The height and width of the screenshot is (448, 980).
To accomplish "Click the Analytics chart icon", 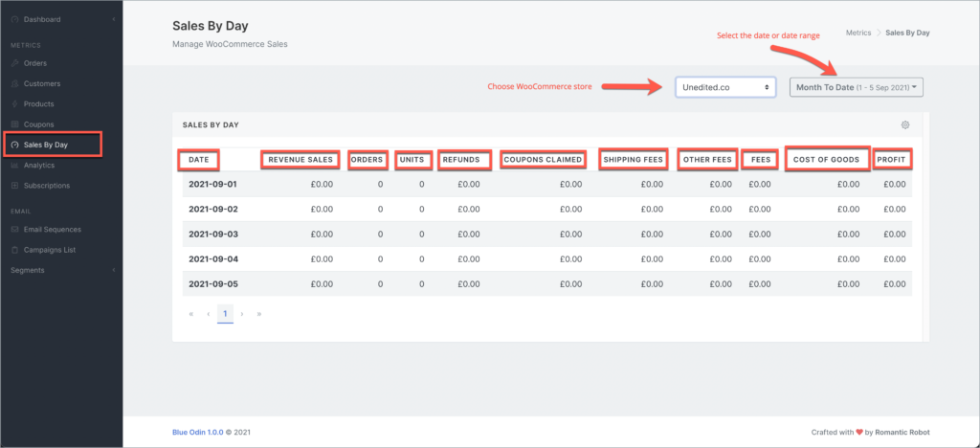I will 14,166.
